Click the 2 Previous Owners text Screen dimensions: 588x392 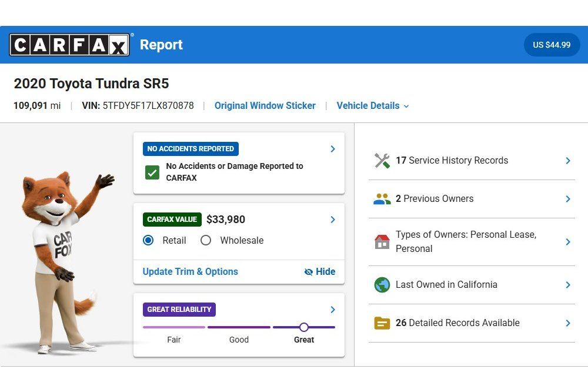[435, 198]
